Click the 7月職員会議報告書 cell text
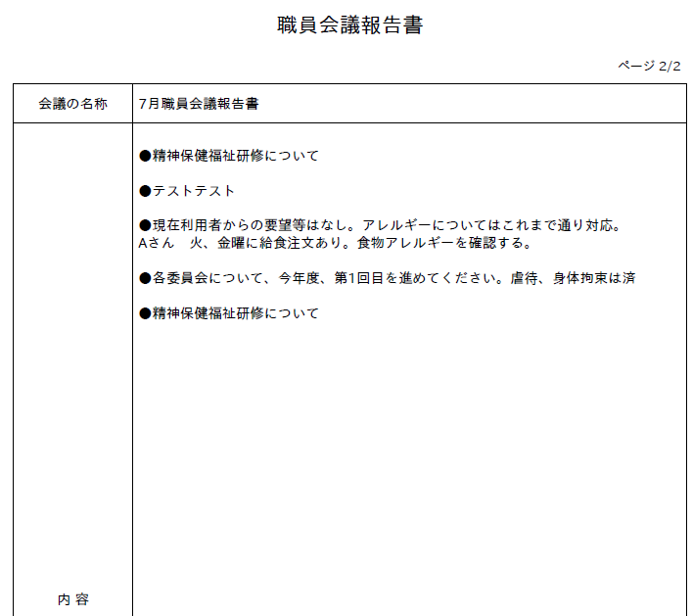The width and height of the screenshot is (692, 616). click(199, 104)
